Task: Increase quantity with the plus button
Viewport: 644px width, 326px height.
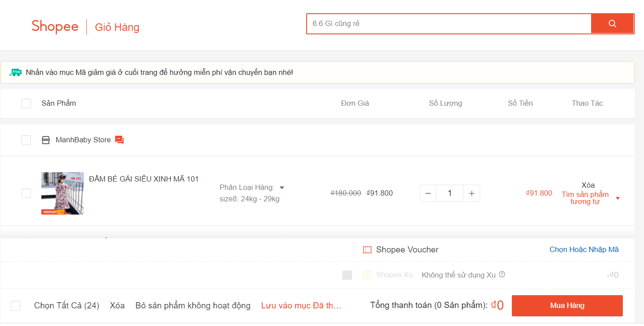Action: tap(471, 193)
